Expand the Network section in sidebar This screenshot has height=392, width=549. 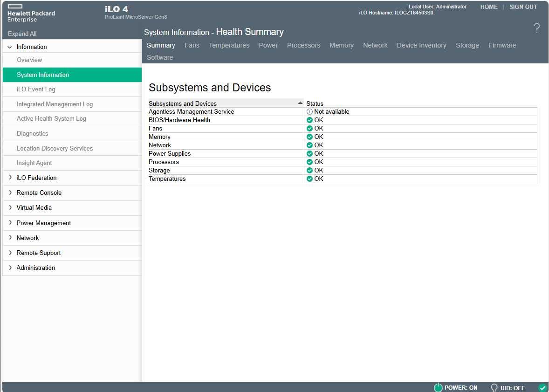coord(10,238)
